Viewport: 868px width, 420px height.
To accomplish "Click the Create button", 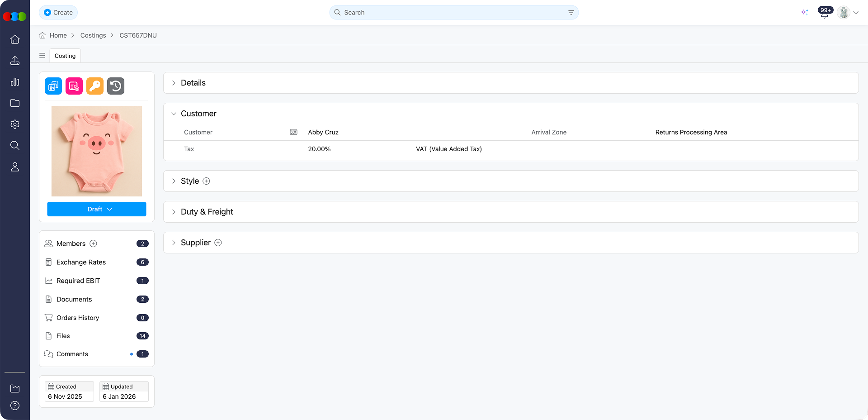I will click(58, 13).
